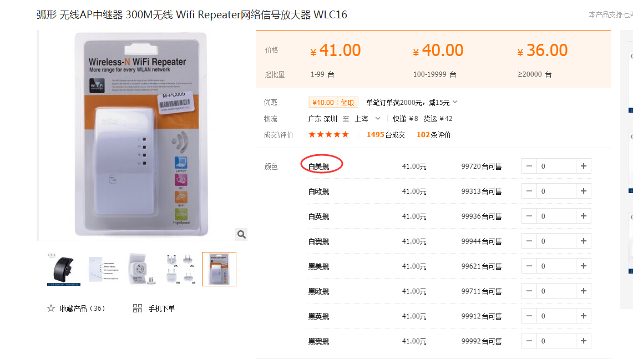Select the packaged product thumbnail

pos(219,269)
